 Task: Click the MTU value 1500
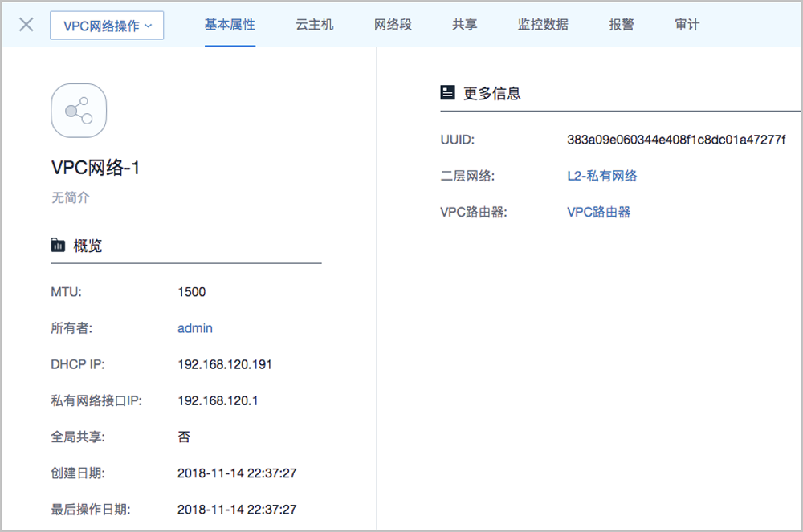click(192, 292)
